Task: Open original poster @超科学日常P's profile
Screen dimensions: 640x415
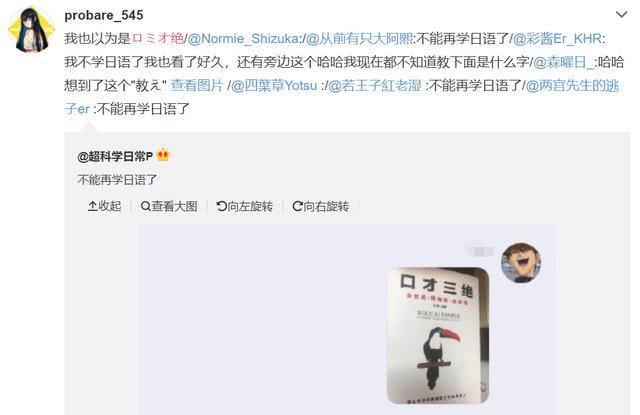Action: (115, 156)
